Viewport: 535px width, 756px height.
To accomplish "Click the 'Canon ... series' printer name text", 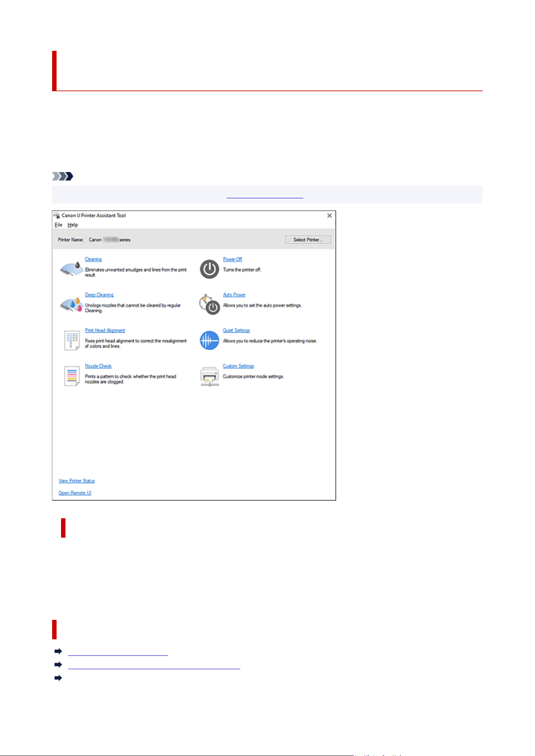I will 110,239.
